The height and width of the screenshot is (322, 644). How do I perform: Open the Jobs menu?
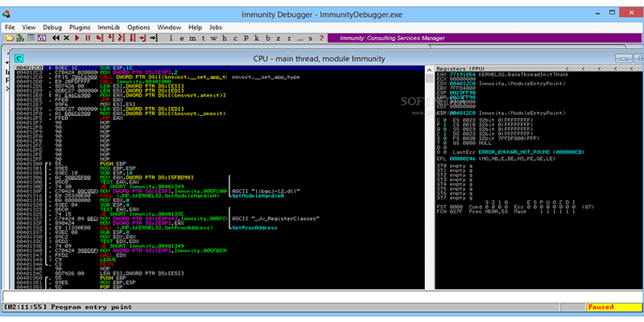(x=216, y=27)
